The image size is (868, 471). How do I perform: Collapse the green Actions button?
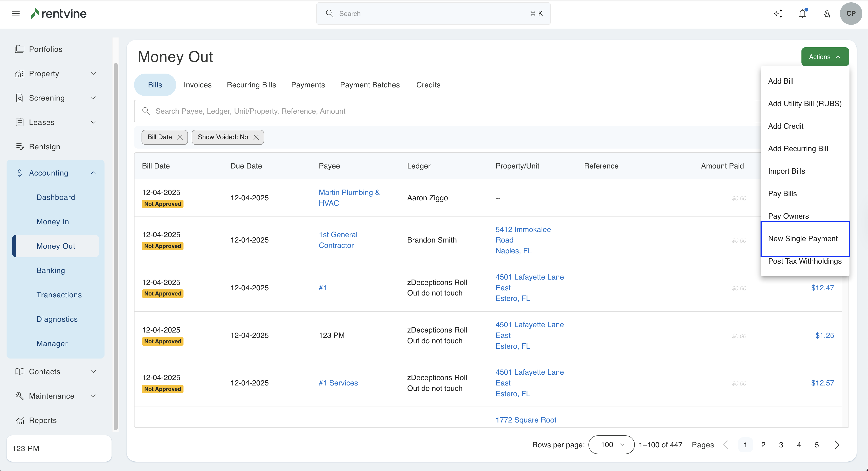pyautogui.click(x=825, y=57)
